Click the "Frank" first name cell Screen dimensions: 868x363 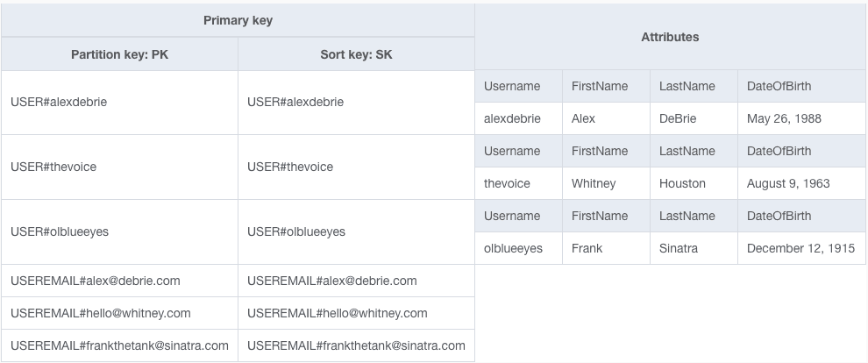coord(587,248)
